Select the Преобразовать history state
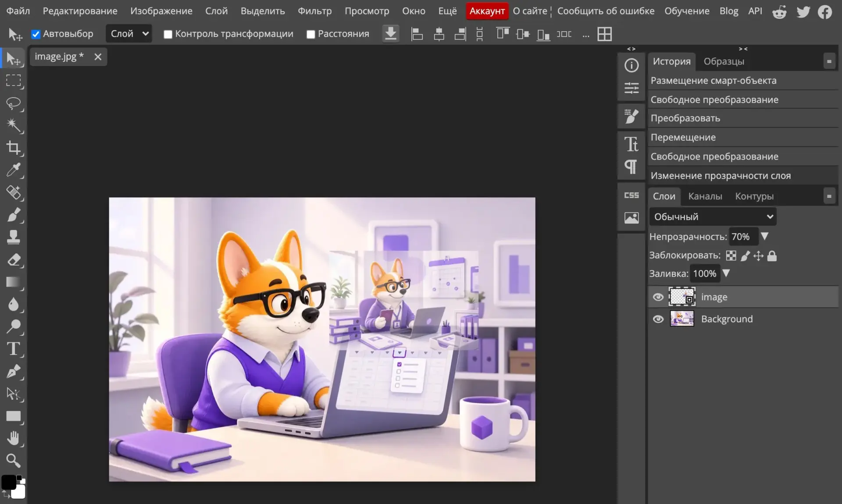The image size is (842, 504). pyautogui.click(x=743, y=118)
